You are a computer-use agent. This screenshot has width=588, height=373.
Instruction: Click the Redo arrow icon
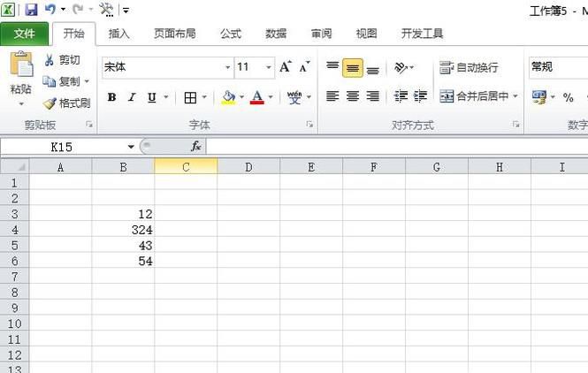(78, 10)
